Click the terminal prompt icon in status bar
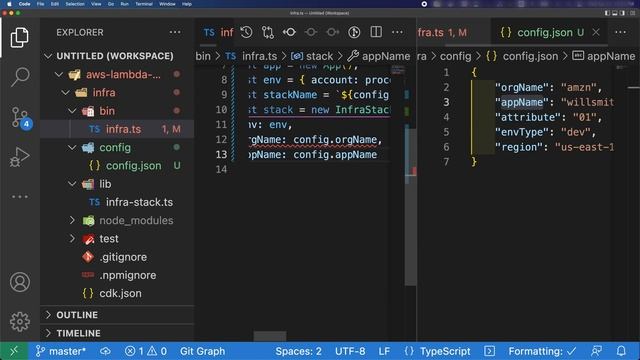The width and height of the screenshot is (640, 360). [489, 351]
